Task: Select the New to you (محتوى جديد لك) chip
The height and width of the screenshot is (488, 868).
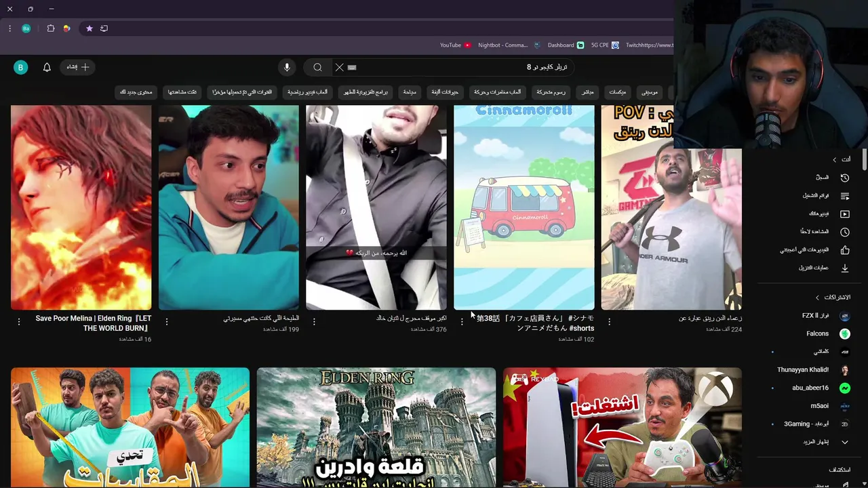Action: click(136, 91)
